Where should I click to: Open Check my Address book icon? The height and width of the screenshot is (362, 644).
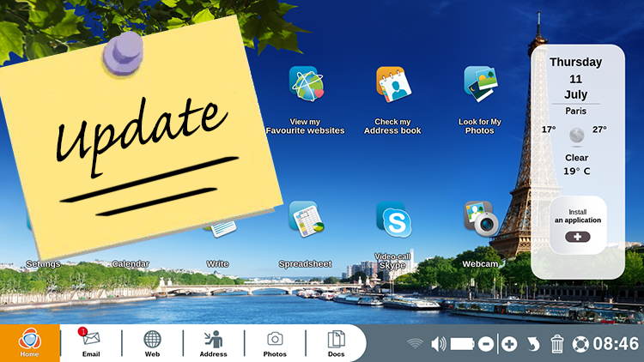[x=393, y=84]
